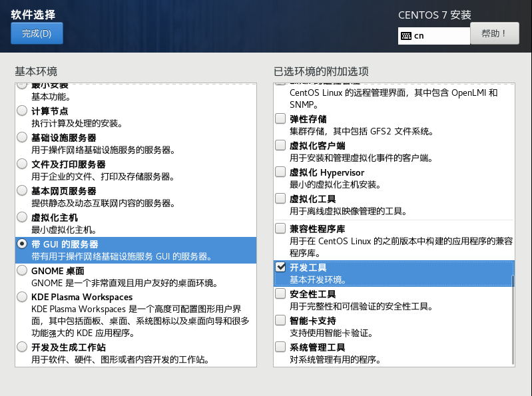Image resolution: width=532 pixels, height=396 pixels.
Task: Choose GNOME 桌面 environment
Action: pos(22,270)
